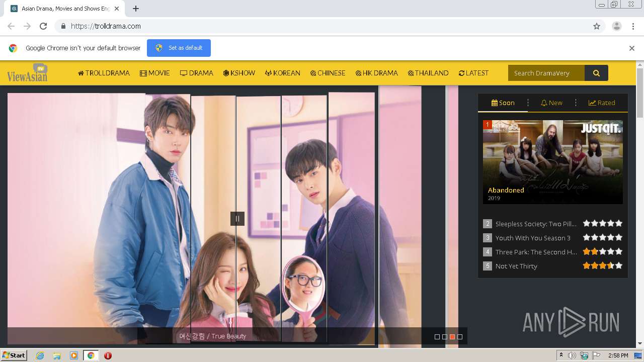The width and height of the screenshot is (644, 362).
Task: Click the network icon in the system tray
Action: click(584, 355)
